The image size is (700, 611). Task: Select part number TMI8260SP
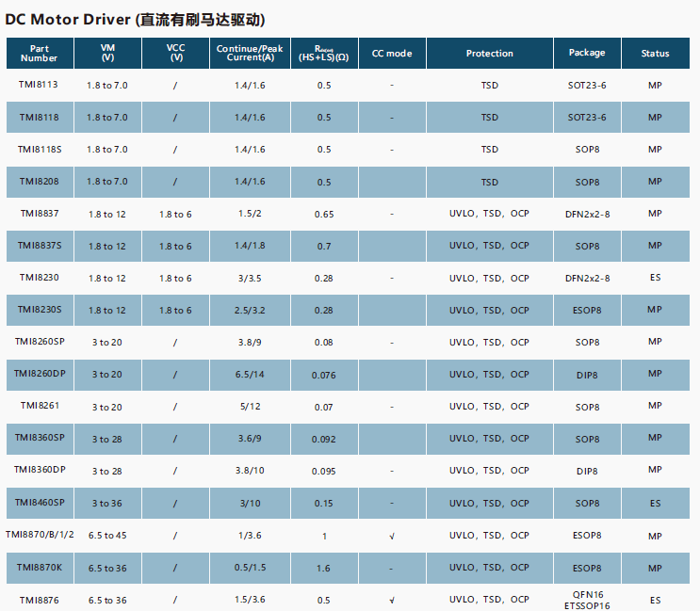[40, 341]
